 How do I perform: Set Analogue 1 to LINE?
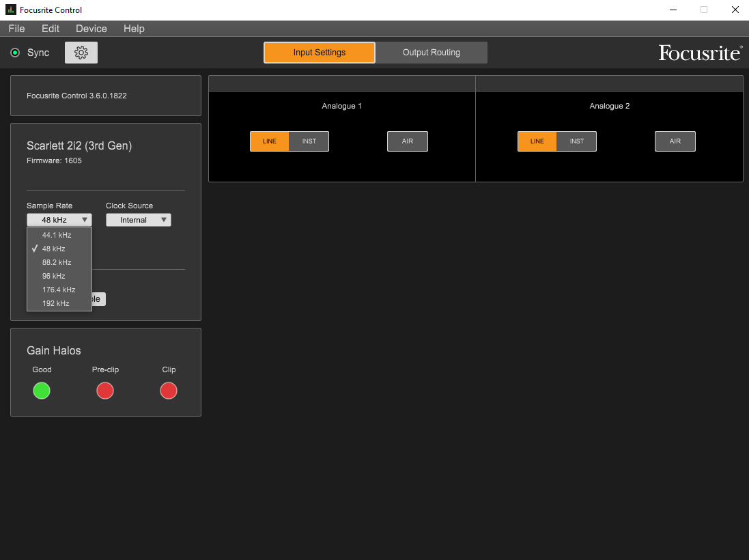(x=270, y=141)
